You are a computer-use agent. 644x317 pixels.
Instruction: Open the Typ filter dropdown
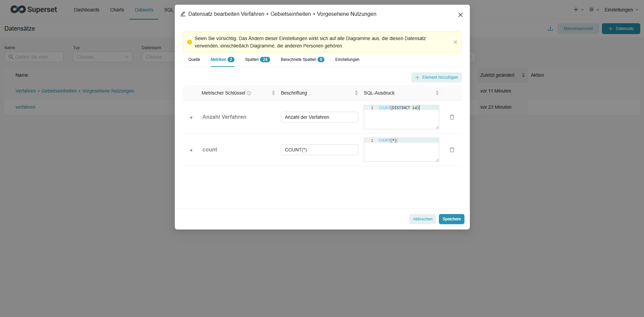click(102, 57)
